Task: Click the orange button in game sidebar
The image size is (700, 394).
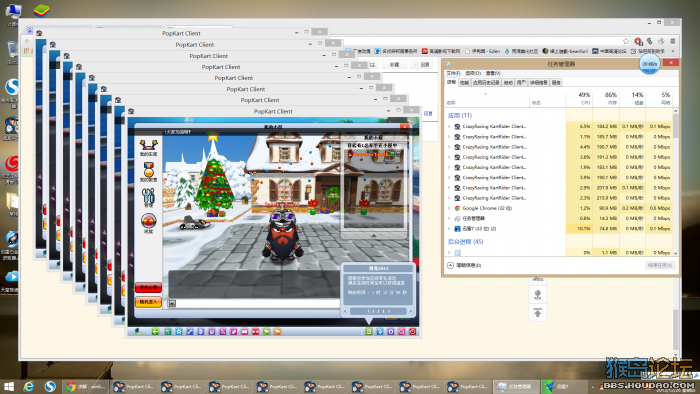Action: [x=148, y=302]
